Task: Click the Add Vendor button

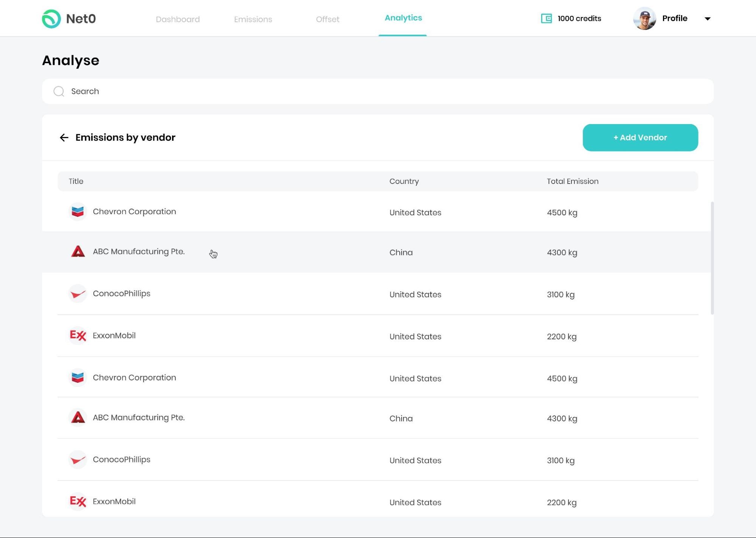Action: click(640, 137)
